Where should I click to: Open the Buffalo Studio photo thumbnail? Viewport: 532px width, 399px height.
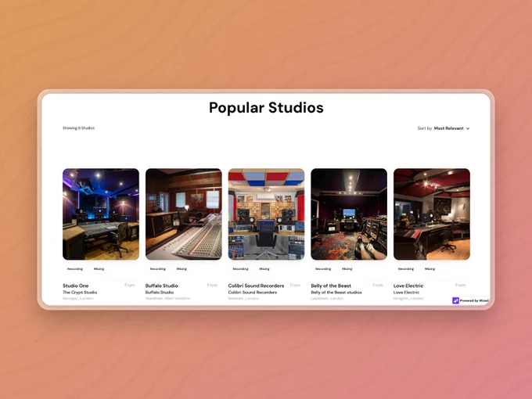[184, 214]
